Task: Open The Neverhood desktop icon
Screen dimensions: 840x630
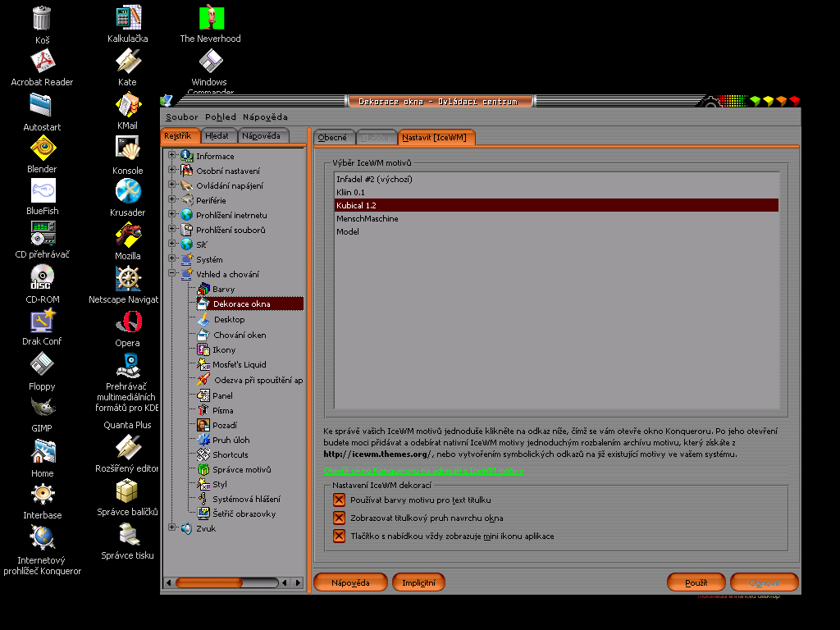Action: (212, 18)
